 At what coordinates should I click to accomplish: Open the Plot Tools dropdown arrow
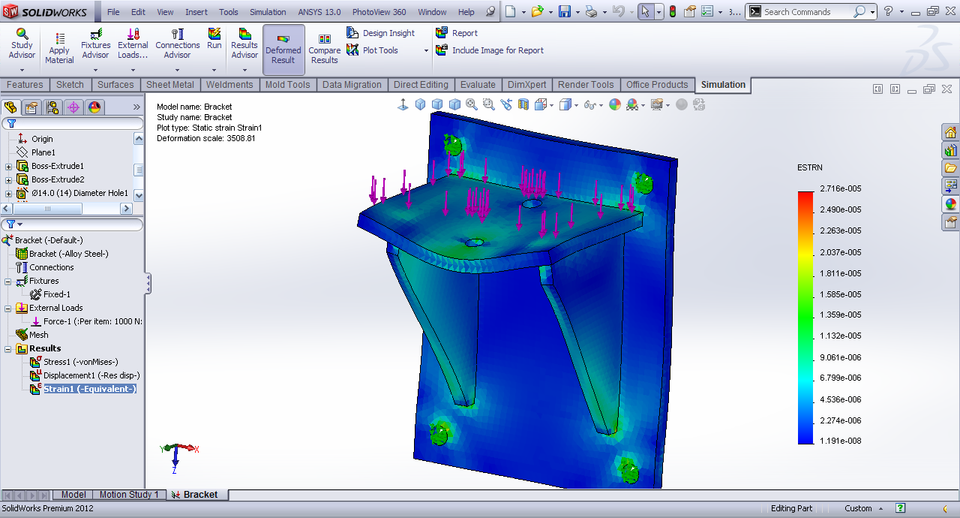pyautogui.click(x=426, y=51)
